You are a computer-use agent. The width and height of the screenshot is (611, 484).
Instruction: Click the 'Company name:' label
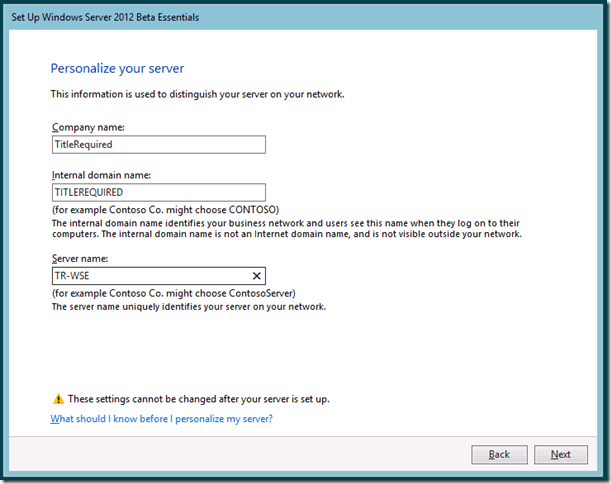86,127
